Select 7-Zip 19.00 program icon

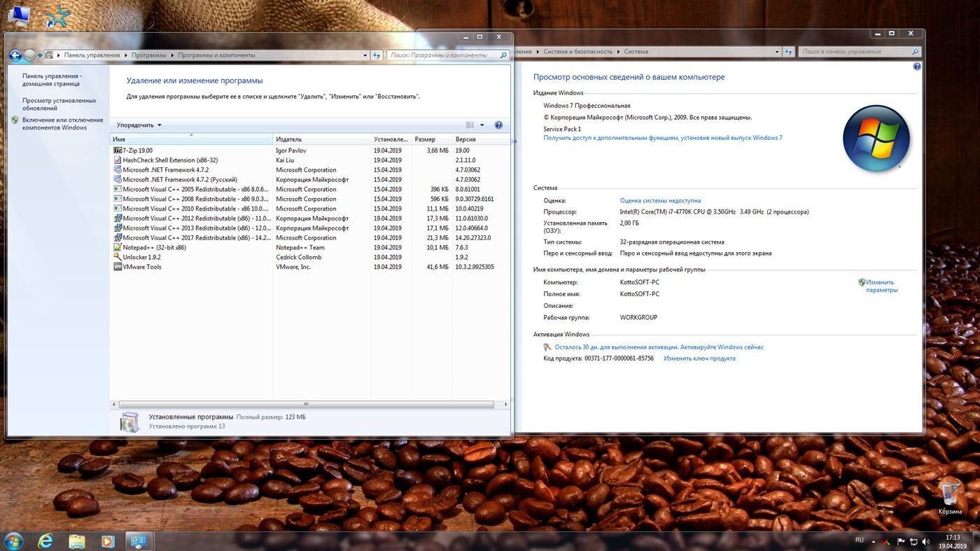tap(117, 151)
